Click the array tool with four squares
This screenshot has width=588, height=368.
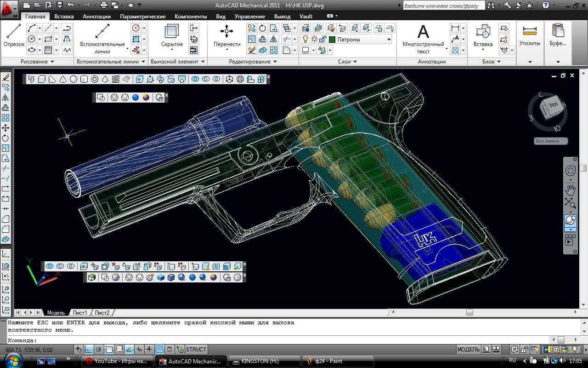point(273,50)
